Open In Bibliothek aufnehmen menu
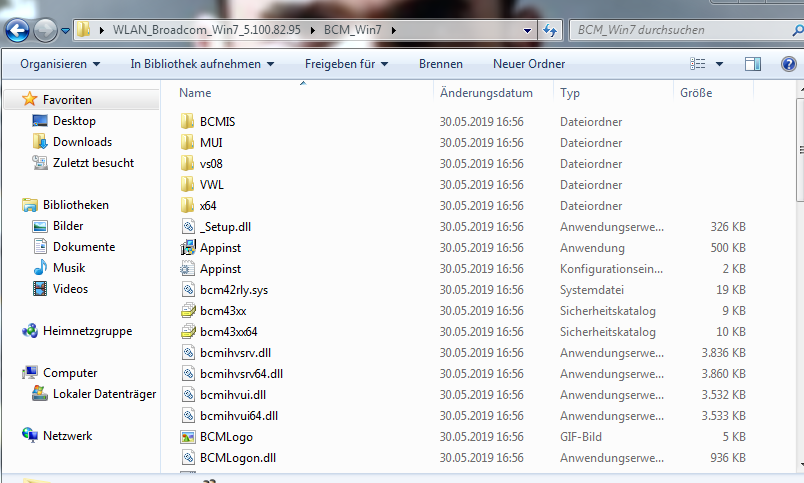The image size is (804, 483). click(202, 64)
